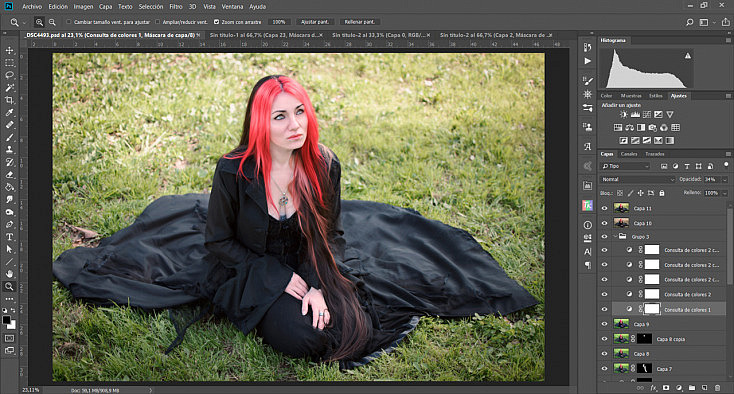Add a layer mask from the Layers panel footer
Screen dimensions: 734x394
pos(666,388)
